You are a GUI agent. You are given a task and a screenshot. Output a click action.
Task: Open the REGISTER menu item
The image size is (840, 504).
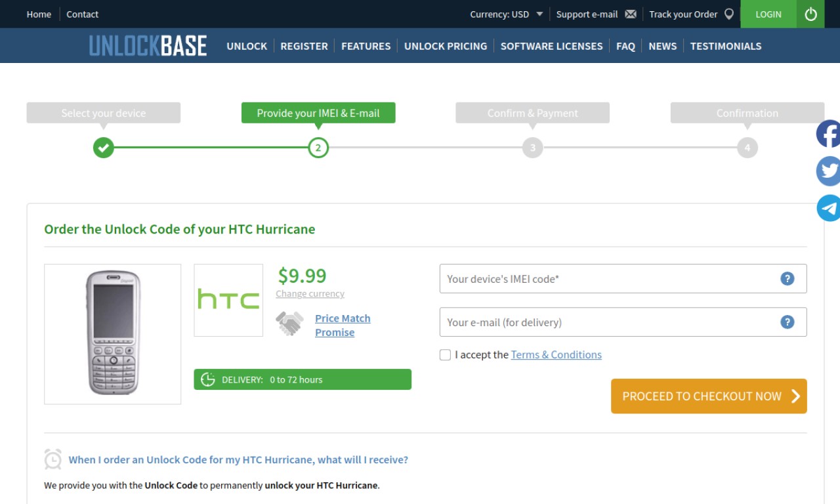click(304, 46)
